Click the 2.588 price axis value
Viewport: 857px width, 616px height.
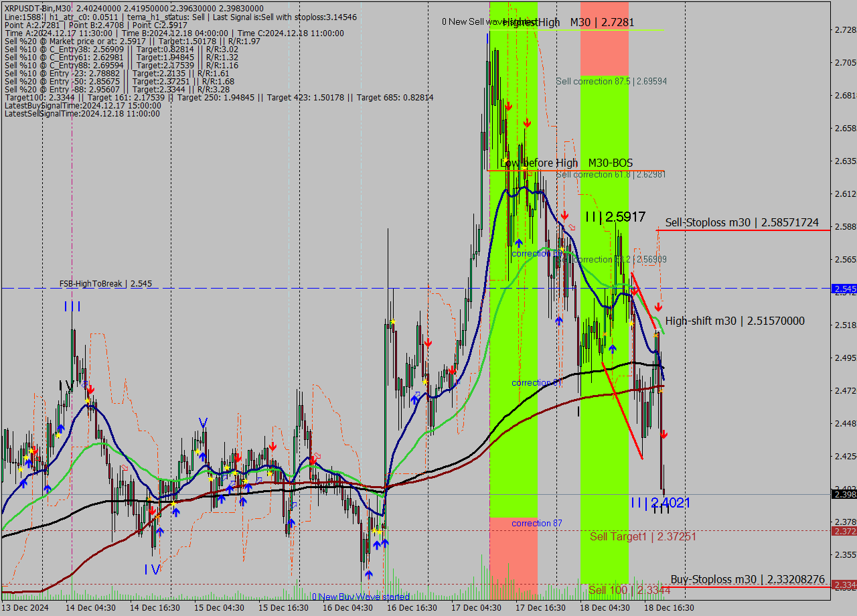[x=845, y=226]
